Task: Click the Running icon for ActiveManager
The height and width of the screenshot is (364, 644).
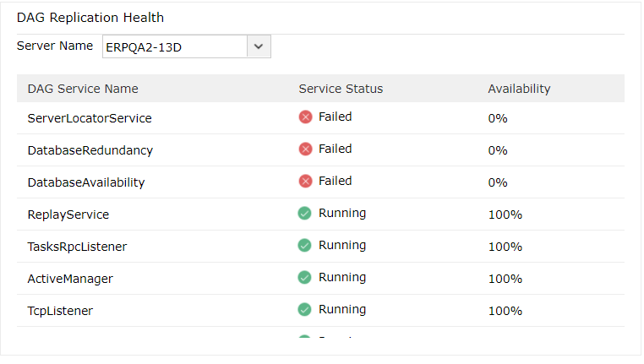Action: coord(305,278)
